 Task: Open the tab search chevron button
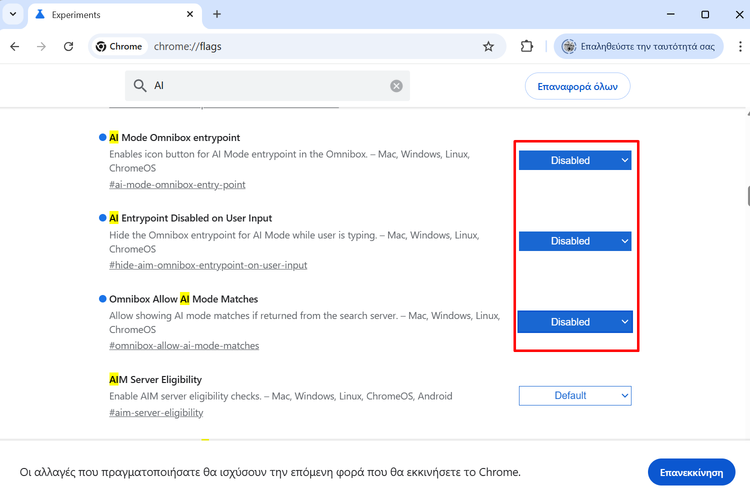click(x=13, y=14)
